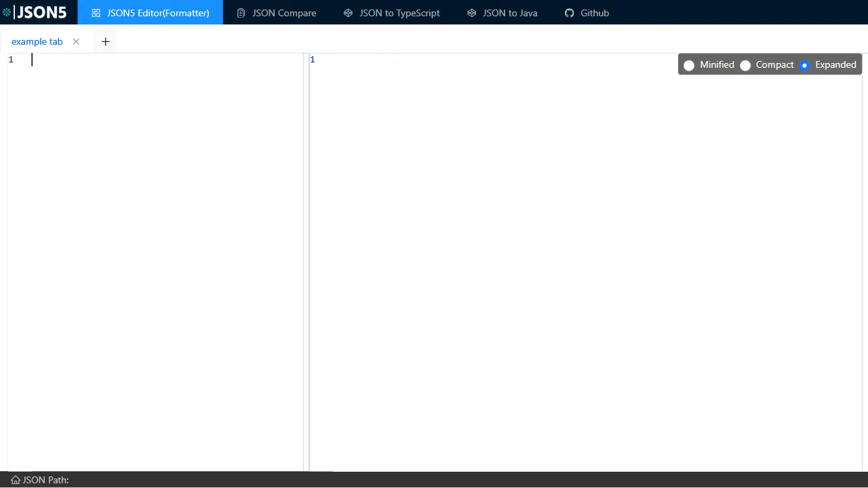Click the JSON5 logo
This screenshot has height=488, width=868.
pos(35,12)
